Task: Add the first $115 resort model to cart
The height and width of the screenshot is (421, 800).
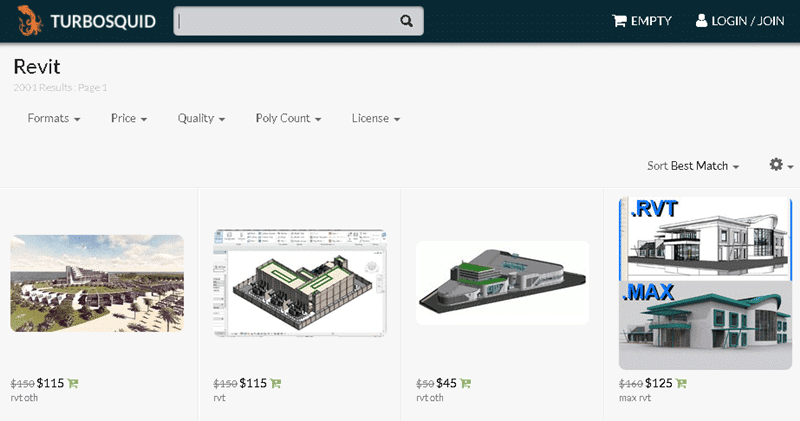Action: tap(73, 383)
